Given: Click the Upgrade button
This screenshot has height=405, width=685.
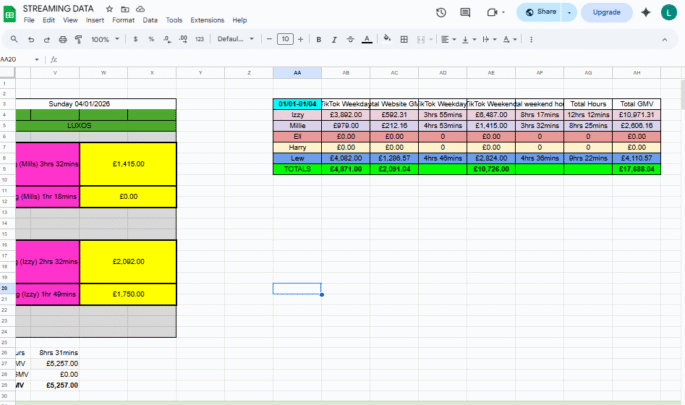Looking at the screenshot, I should click(x=606, y=12).
